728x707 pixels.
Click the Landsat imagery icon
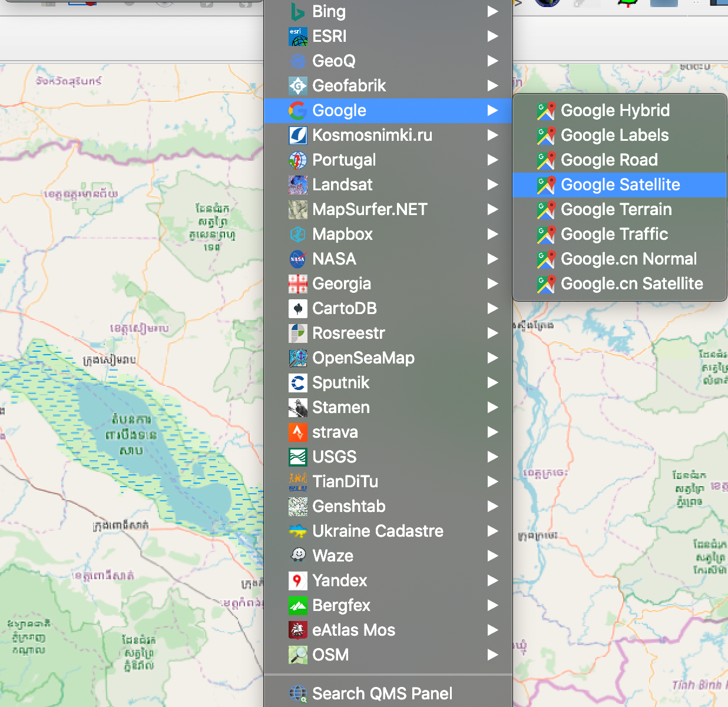[298, 185]
